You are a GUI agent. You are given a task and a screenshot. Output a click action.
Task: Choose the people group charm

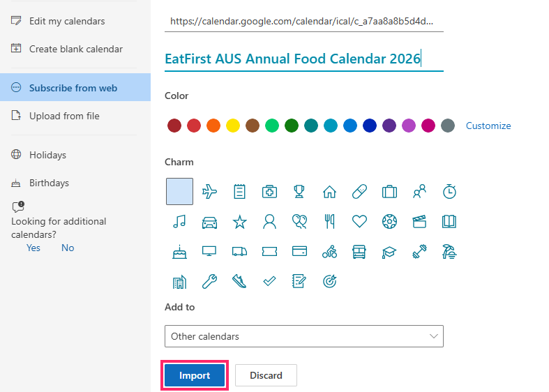[419, 191]
